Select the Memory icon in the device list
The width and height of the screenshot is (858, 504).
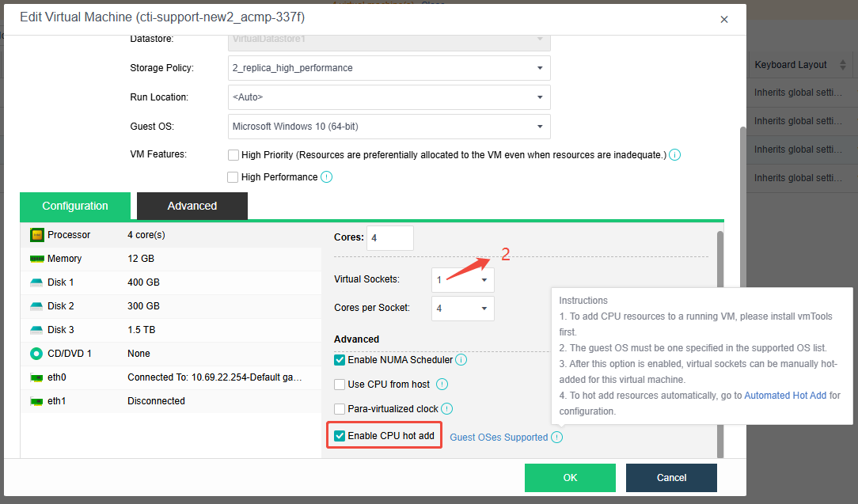click(36, 259)
